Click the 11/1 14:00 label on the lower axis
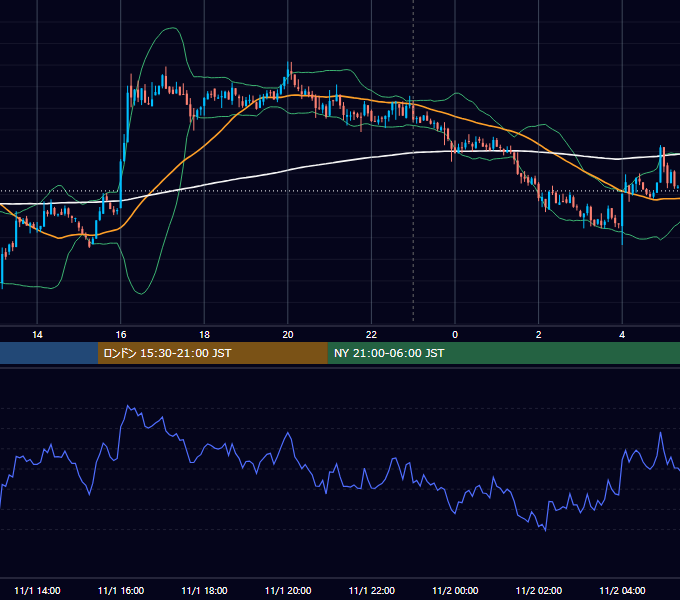 tap(37, 590)
